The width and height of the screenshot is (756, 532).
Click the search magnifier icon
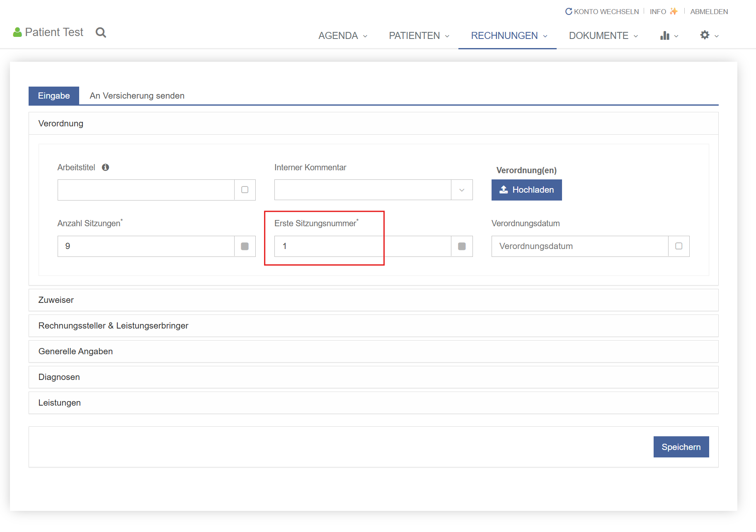point(101,32)
